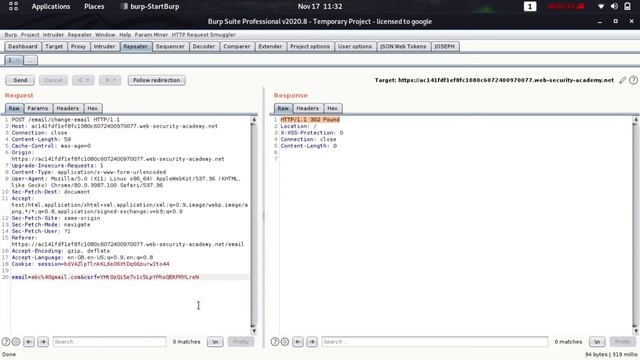640x360 pixels.
Task: Click the Cancel button
Action: pos(53,80)
